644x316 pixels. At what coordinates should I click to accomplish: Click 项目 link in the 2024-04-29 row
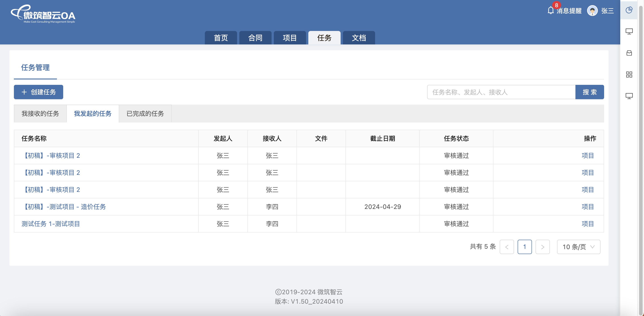[587, 207]
